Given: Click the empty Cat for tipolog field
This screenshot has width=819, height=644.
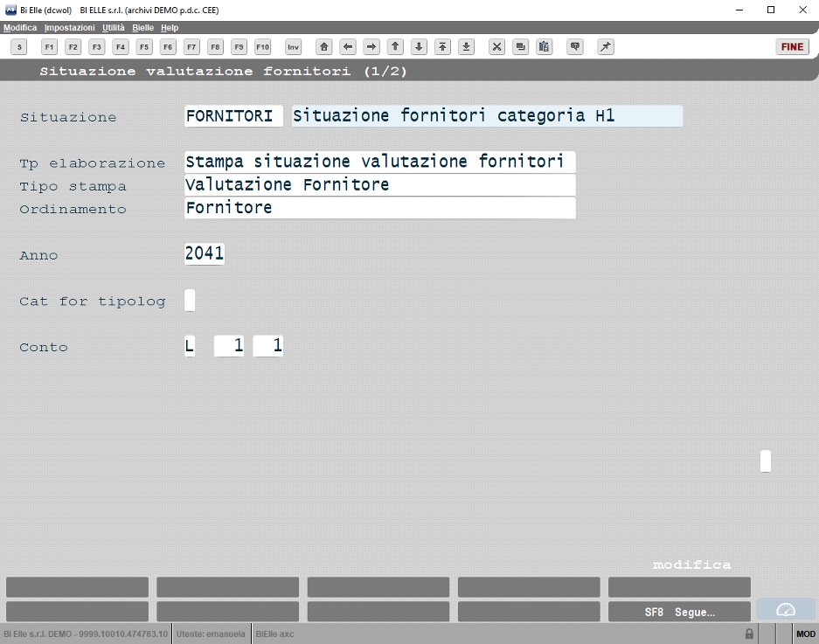Looking at the screenshot, I should coord(191,301).
